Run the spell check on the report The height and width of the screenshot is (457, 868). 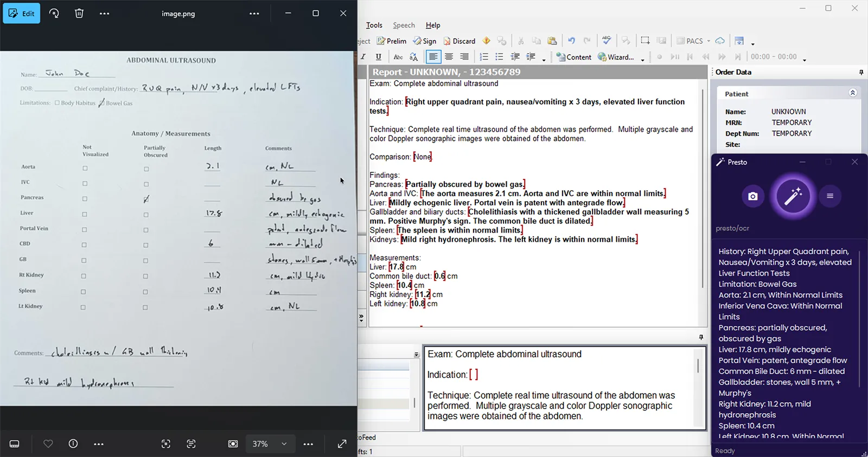click(607, 41)
